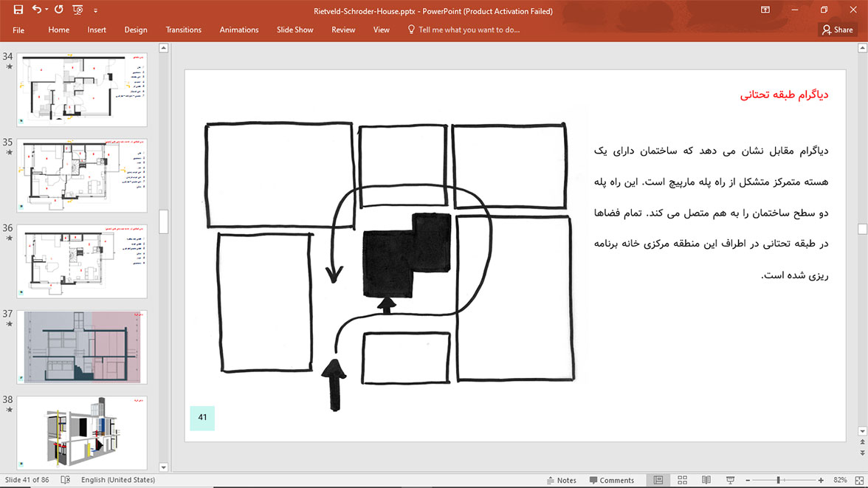The width and height of the screenshot is (868, 488).
Task: Click slide area scroll up arrow
Action: tap(862, 48)
